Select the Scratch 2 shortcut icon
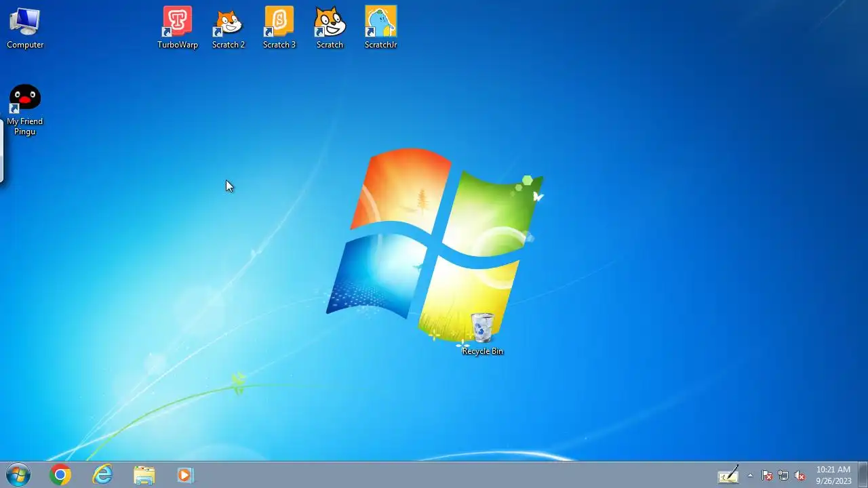This screenshot has width=868, height=488. point(229,22)
